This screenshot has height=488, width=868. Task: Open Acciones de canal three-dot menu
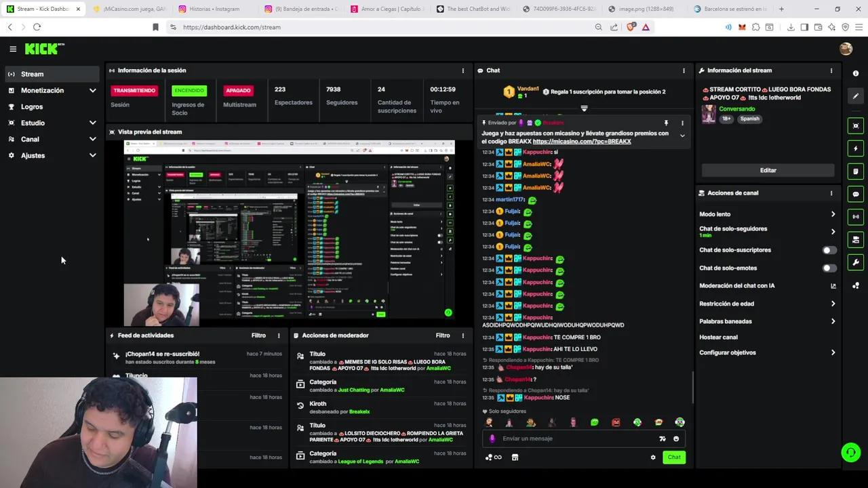click(831, 193)
